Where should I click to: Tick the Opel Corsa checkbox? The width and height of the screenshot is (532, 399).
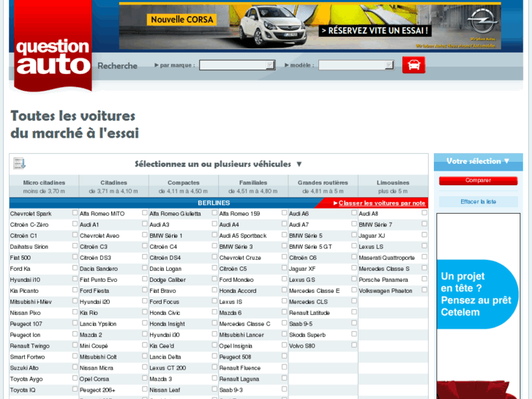point(145,378)
